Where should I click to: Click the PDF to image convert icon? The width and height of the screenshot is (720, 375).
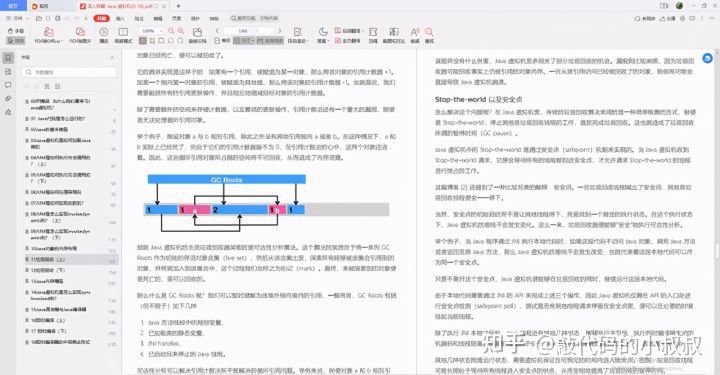(x=80, y=32)
